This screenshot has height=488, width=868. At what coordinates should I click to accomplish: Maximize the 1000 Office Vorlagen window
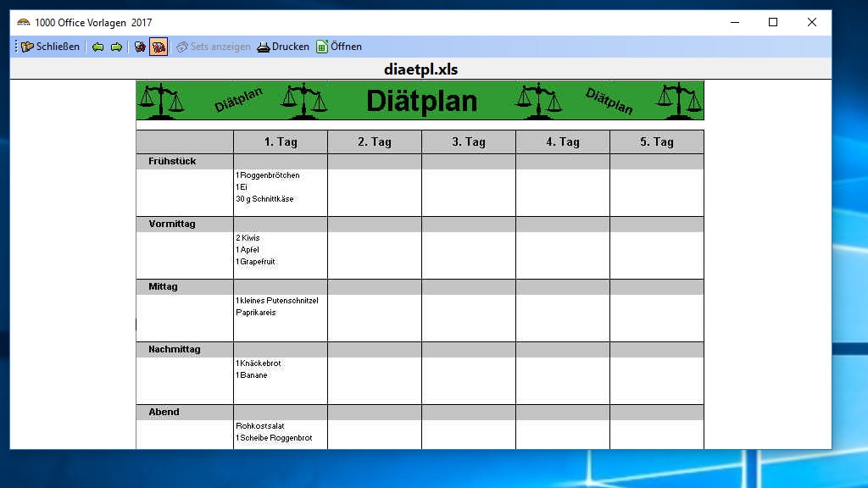tap(773, 23)
